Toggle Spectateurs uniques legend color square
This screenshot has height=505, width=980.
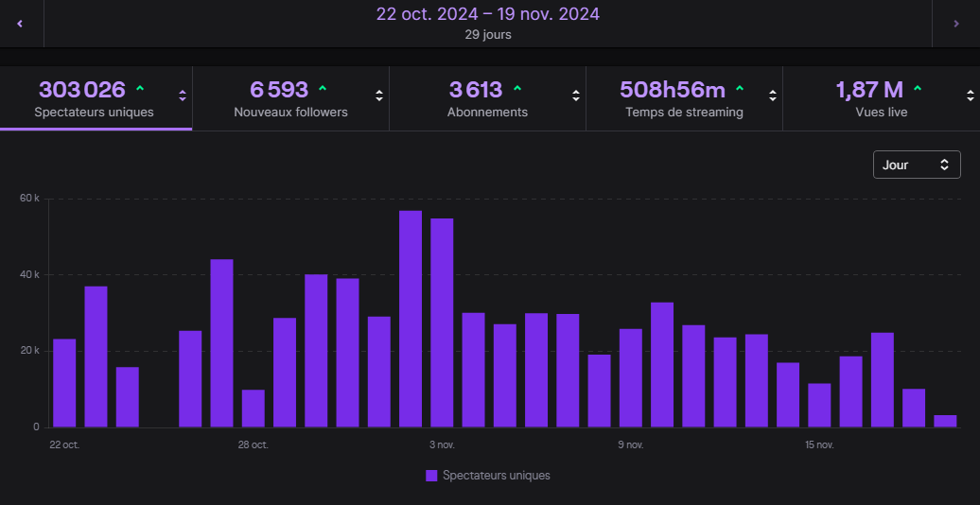431,476
